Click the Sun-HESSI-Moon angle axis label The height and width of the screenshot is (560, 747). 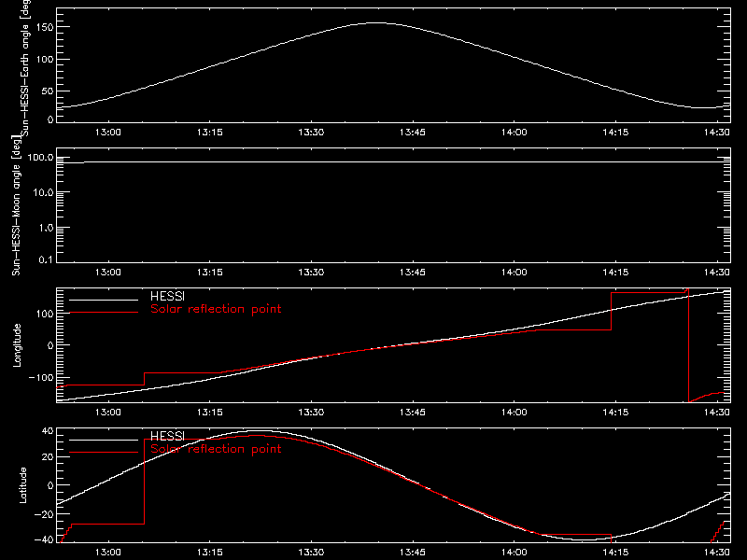(x=17, y=205)
